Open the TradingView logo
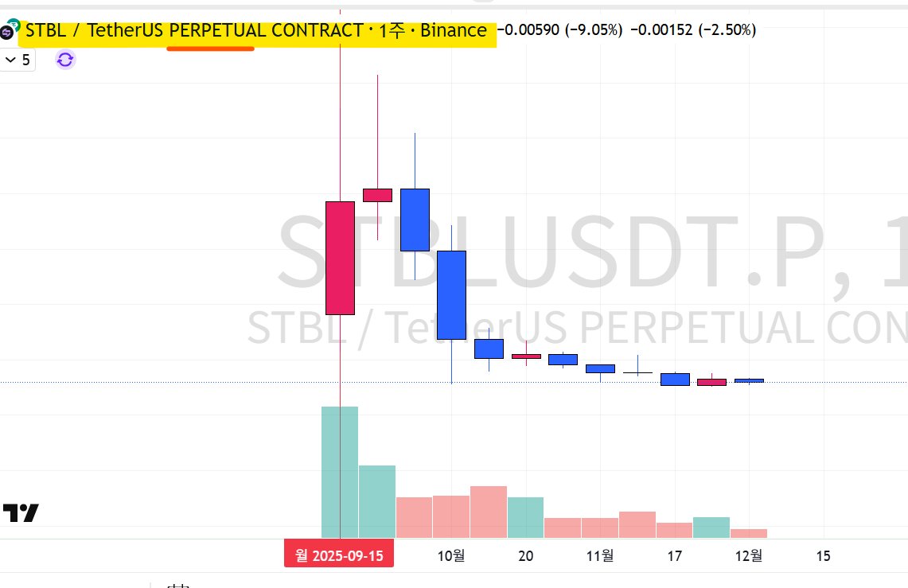Image resolution: width=908 pixels, height=588 pixels. pyautogui.click(x=21, y=513)
